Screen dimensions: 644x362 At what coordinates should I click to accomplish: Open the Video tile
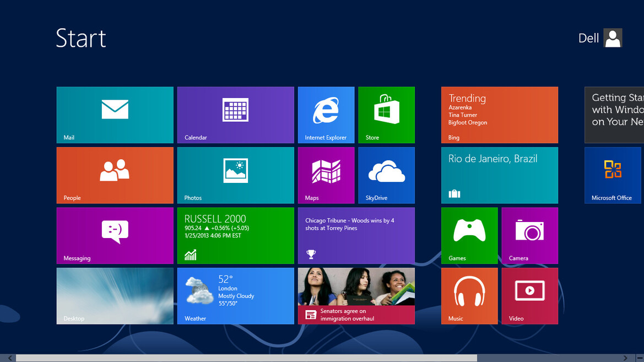pyautogui.click(x=530, y=296)
